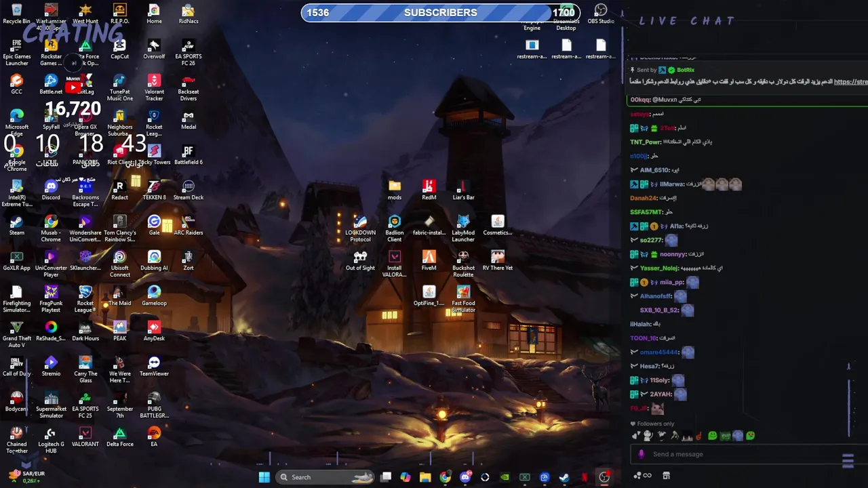The image size is (868, 488).
Task: Focus the taskbar Search box
Action: pyautogui.click(x=326, y=477)
